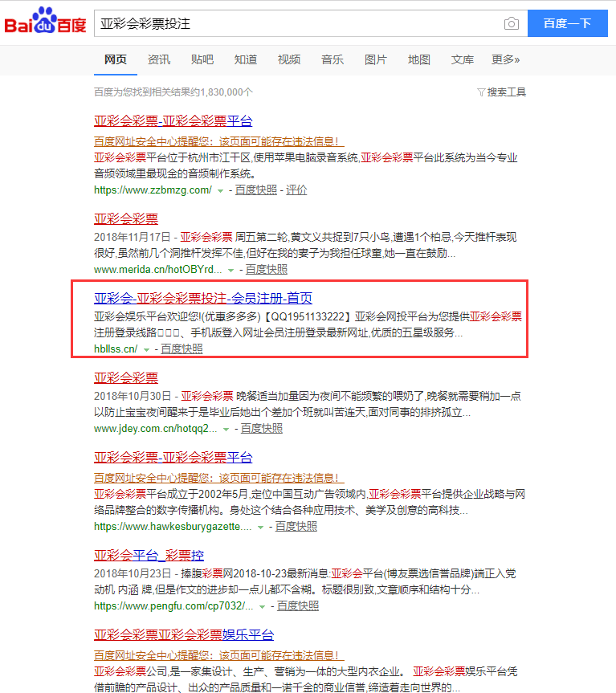This screenshot has width=616, height=693.
Task: Expand dropdown arrow next to zzbmzg.com
Action: 220,191
